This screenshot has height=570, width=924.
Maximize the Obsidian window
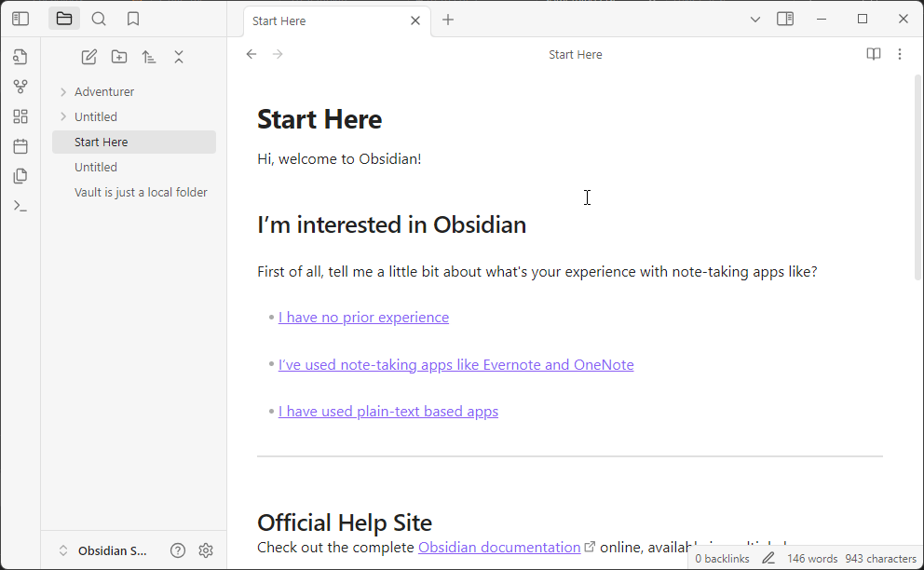[x=863, y=19]
